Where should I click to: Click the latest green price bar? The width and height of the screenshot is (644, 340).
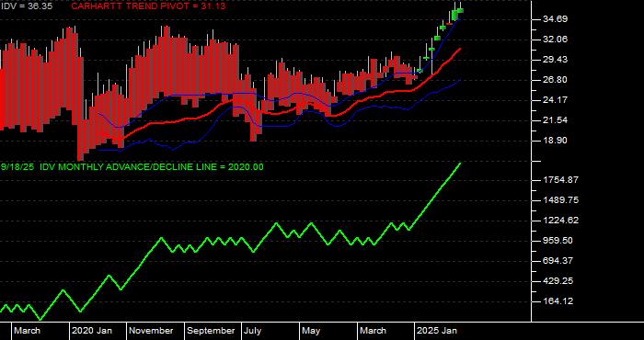(460, 10)
